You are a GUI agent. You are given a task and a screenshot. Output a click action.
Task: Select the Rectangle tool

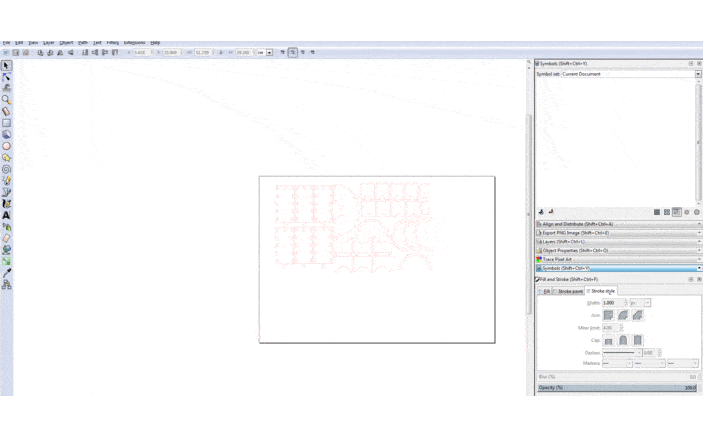[x=6, y=123]
